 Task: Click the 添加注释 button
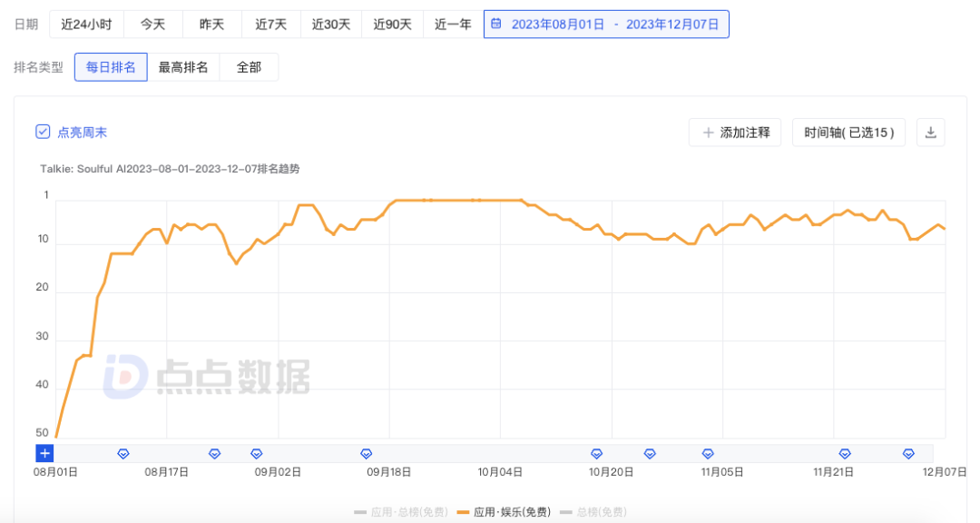(x=735, y=133)
